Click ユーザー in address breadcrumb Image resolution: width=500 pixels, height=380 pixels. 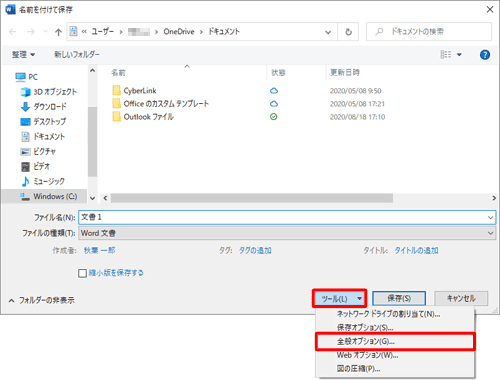102,32
